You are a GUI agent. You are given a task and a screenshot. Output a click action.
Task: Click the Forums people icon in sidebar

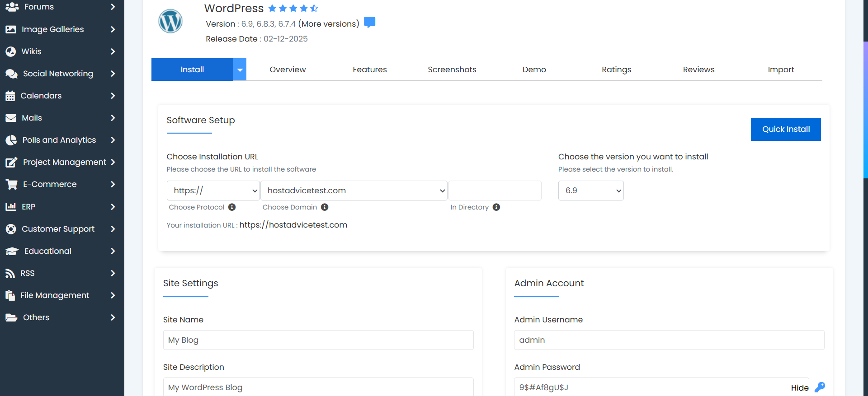pyautogui.click(x=12, y=7)
